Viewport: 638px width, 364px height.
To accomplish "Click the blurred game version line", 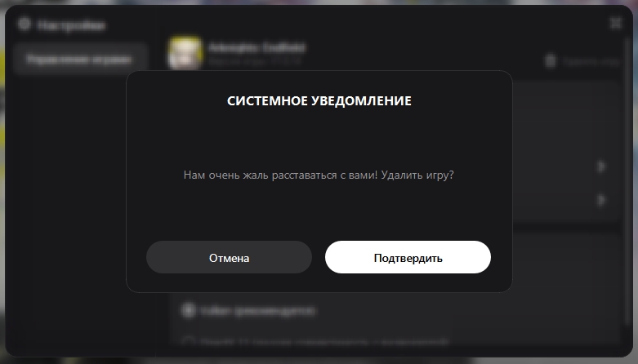I will pyautogui.click(x=255, y=61).
